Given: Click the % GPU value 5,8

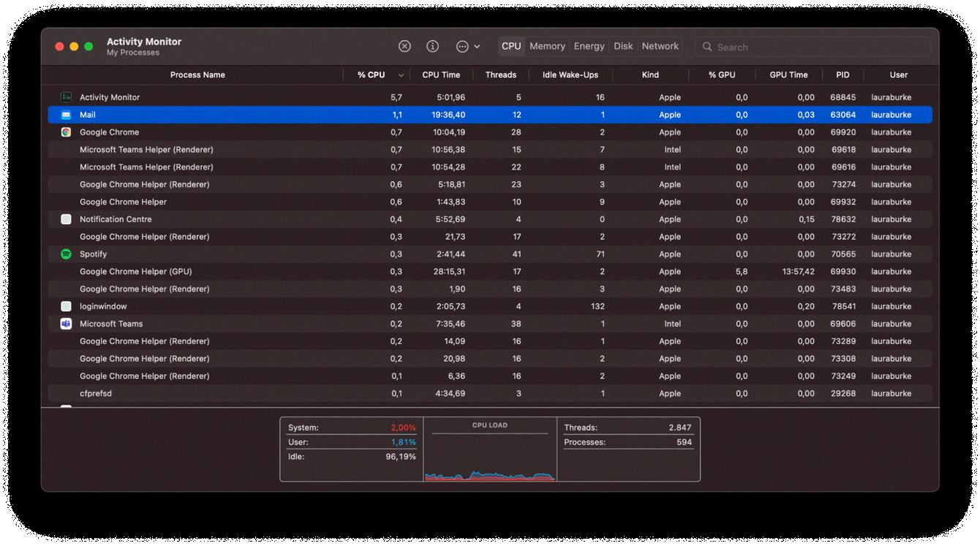Looking at the screenshot, I should click(x=742, y=272).
